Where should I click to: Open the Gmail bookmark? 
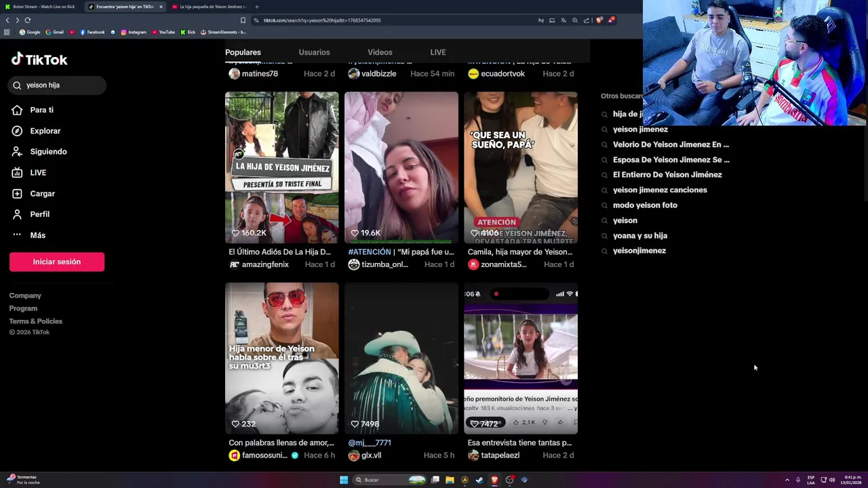54,32
